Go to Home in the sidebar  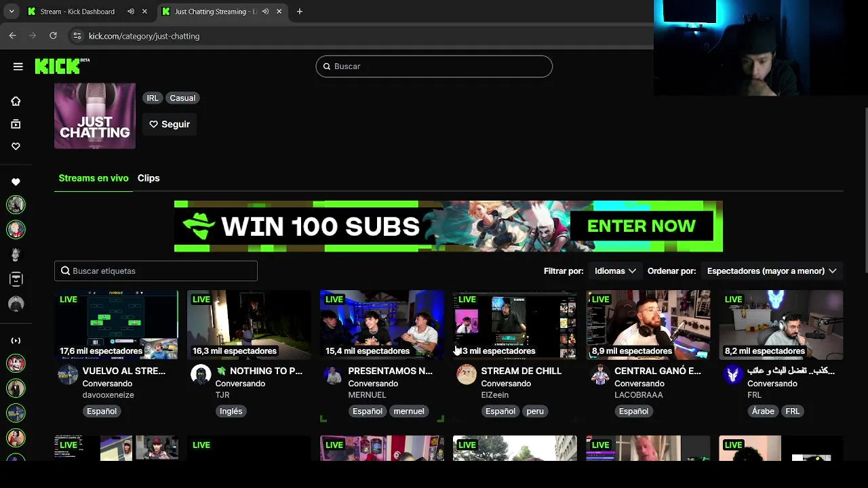pos(16,101)
